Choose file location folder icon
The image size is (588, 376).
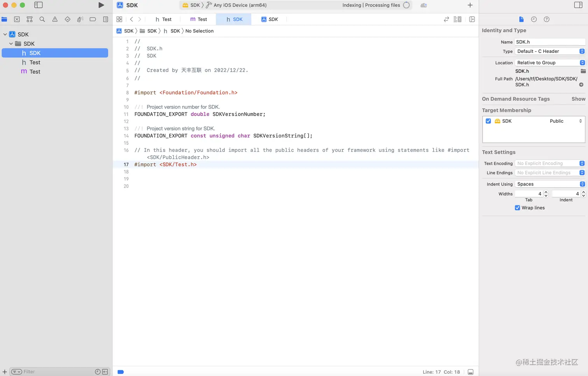[x=583, y=71]
